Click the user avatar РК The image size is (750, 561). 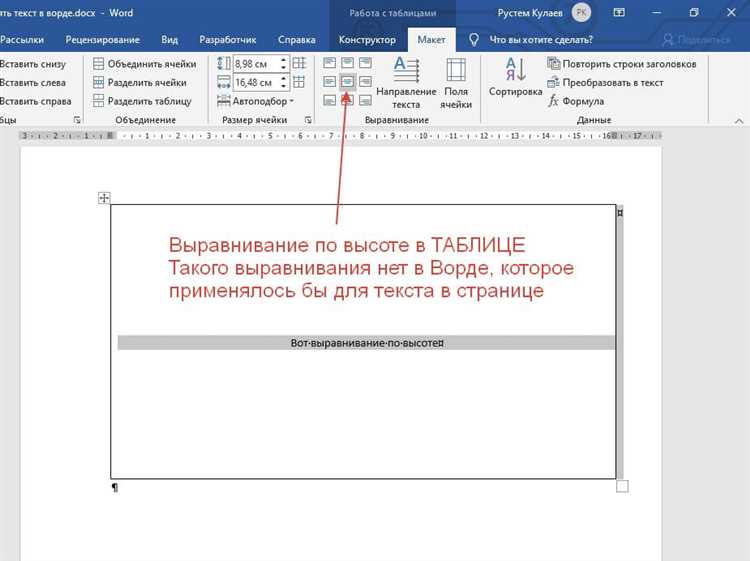tap(581, 13)
